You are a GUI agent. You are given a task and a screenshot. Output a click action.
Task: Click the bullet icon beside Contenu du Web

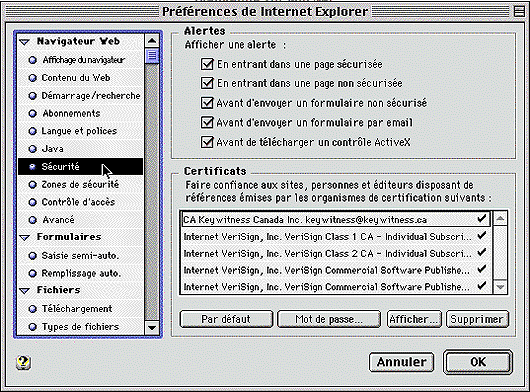click(x=32, y=78)
